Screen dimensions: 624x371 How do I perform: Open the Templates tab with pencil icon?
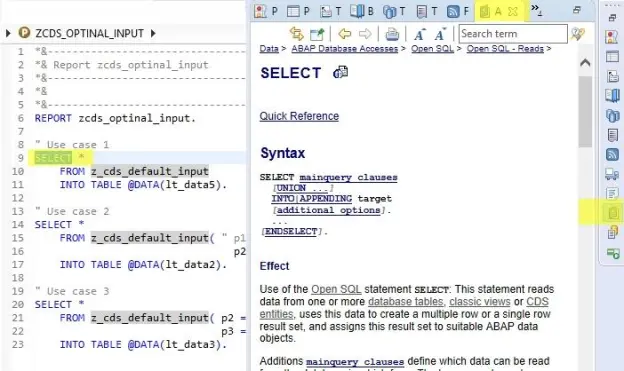(x=331, y=11)
